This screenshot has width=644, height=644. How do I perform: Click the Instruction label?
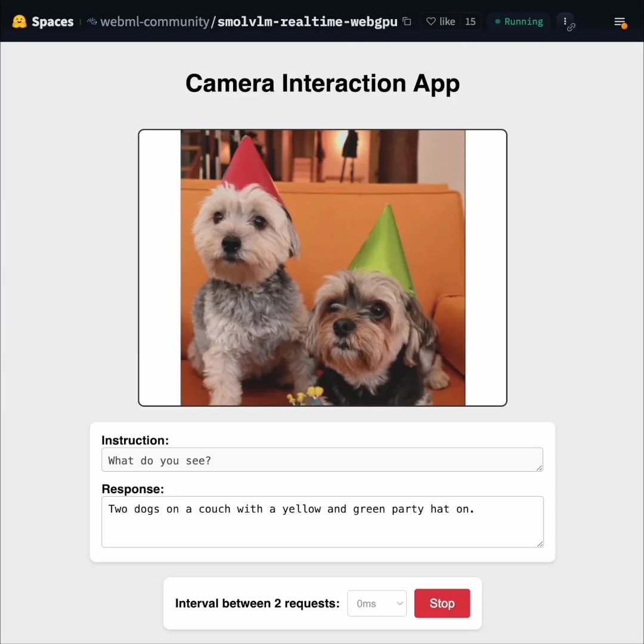[135, 440]
